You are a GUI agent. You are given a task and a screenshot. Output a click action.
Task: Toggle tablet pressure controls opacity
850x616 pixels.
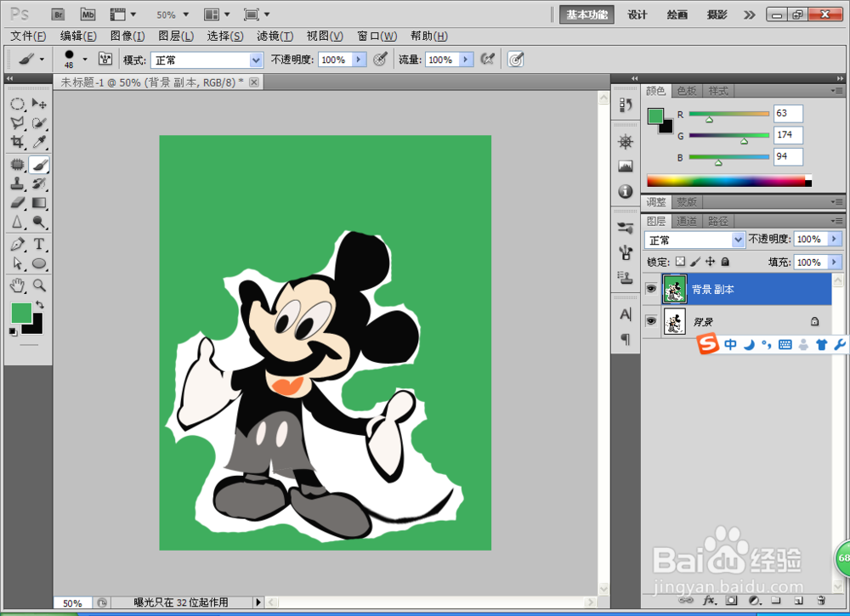coord(380,59)
